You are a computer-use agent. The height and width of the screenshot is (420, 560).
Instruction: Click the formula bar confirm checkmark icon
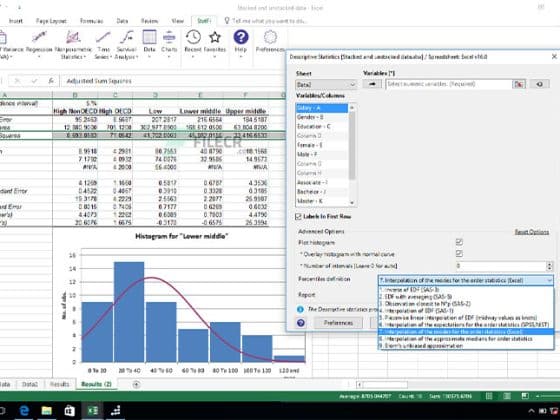tap(34, 81)
